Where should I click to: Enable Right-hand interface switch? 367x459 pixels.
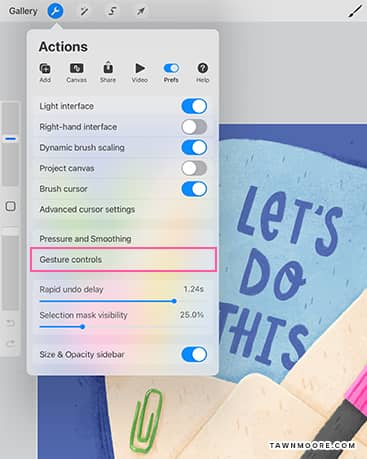[194, 127]
